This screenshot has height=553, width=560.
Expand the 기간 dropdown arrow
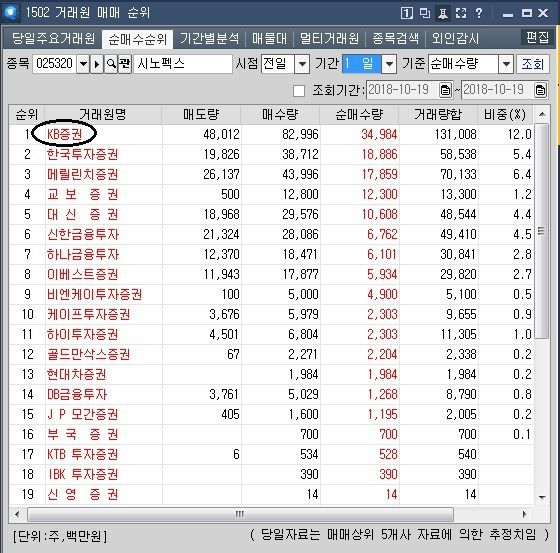coord(389,64)
